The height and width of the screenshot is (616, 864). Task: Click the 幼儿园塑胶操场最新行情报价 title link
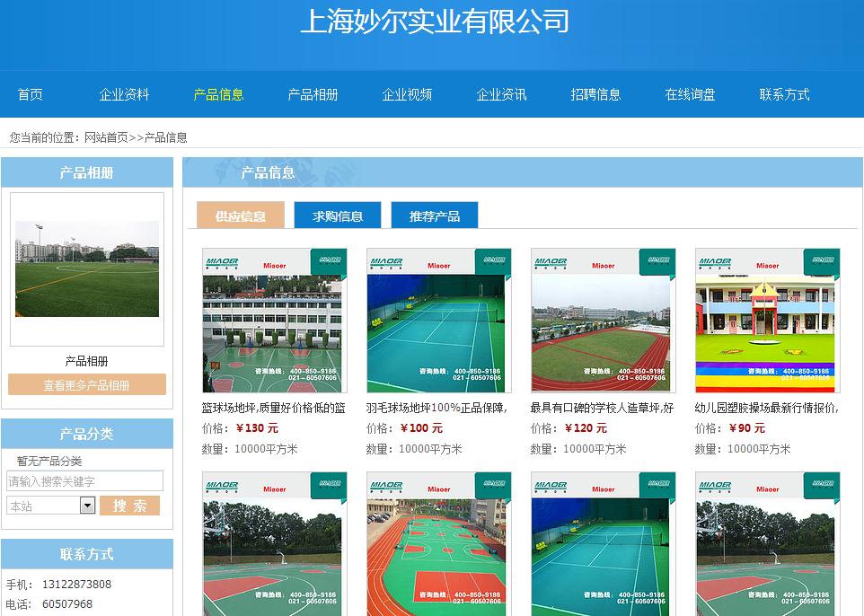tap(766, 409)
